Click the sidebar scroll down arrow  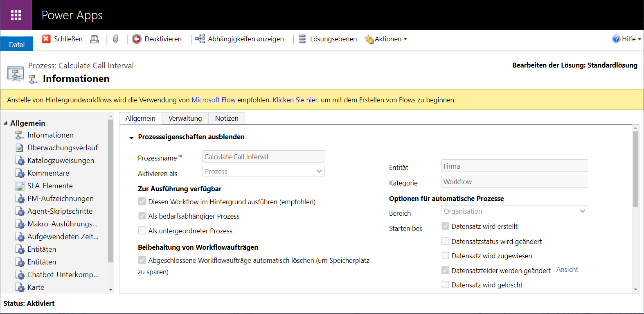pos(110,290)
